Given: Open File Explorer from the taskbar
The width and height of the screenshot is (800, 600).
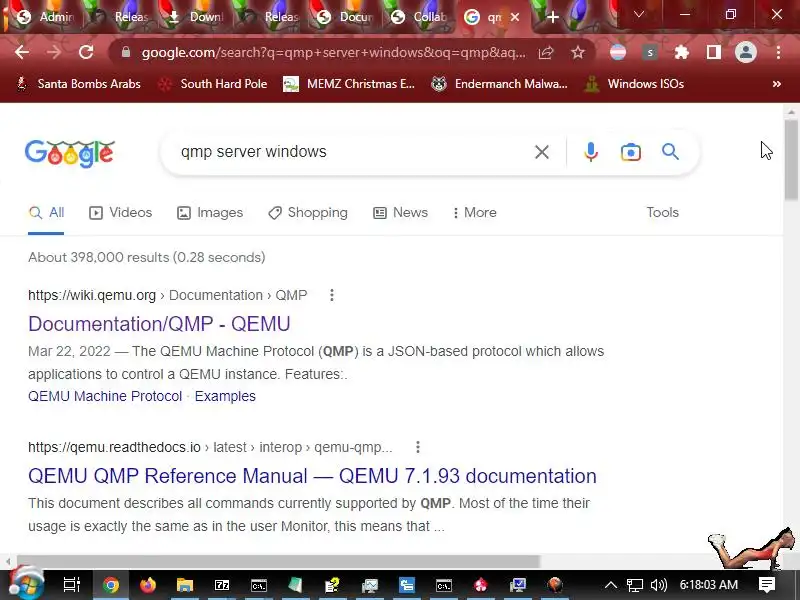Looking at the screenshot, I should [x=185, y=585].
